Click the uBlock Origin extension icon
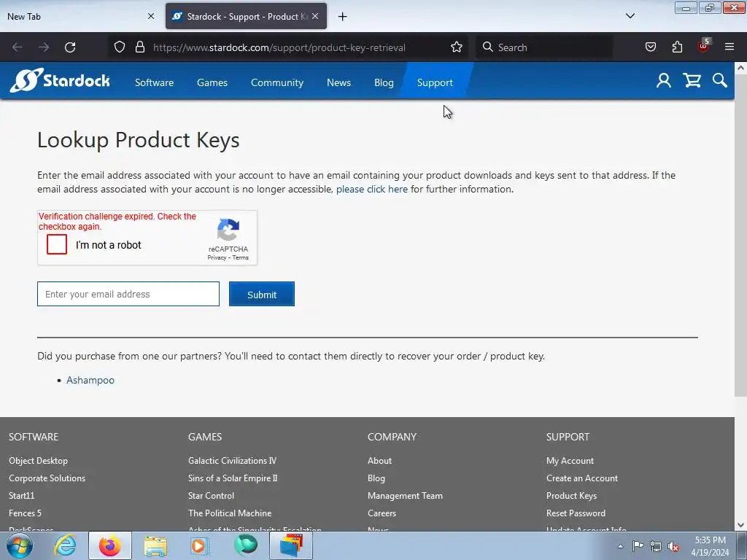The height and width of the screenshot is (560, 747). pos(704,46)
